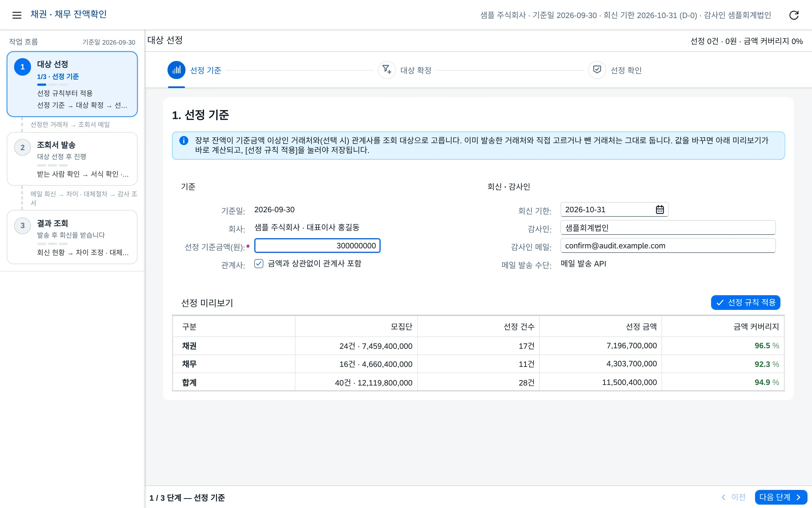Image resolution: width=812 pixels, height=508 pixels.
Task: Switch to the 선정 기준 step tab
Action: point(195,70)
